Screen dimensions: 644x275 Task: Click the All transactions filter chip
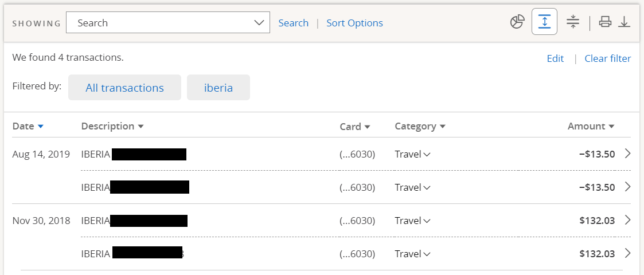[x=124, y=88]
